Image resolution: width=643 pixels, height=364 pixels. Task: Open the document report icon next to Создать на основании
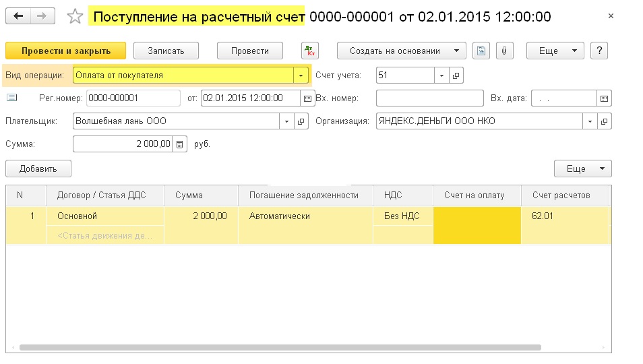click(x=481, y=51)
